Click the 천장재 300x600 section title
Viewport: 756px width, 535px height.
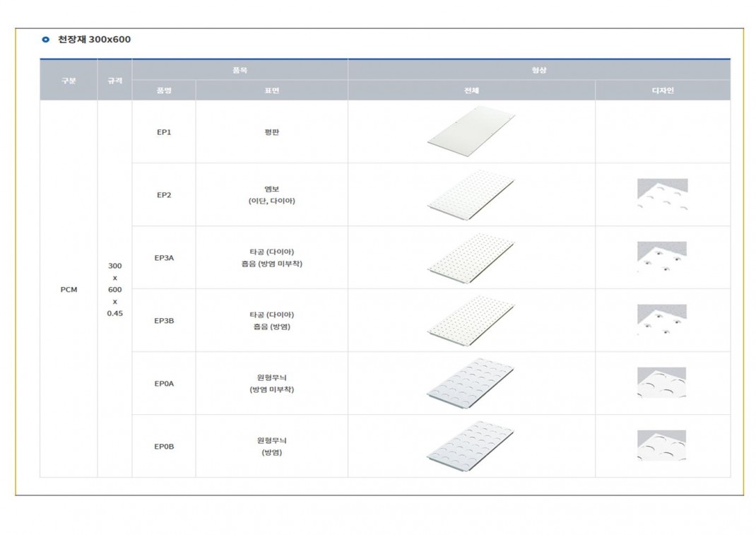pos(94,40)
